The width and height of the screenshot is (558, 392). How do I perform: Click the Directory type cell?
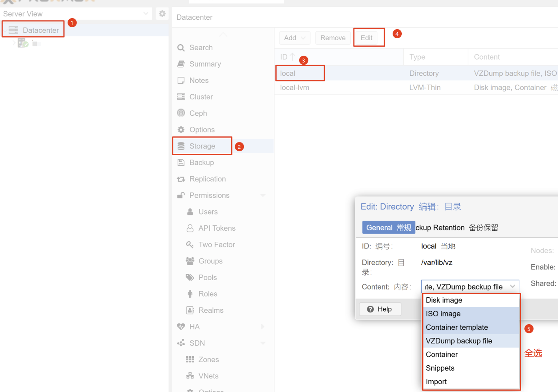(x=424, y=73)
